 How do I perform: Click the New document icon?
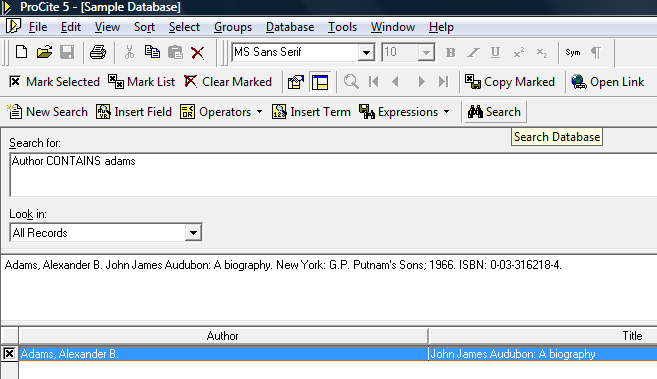[x=21, y=52]
